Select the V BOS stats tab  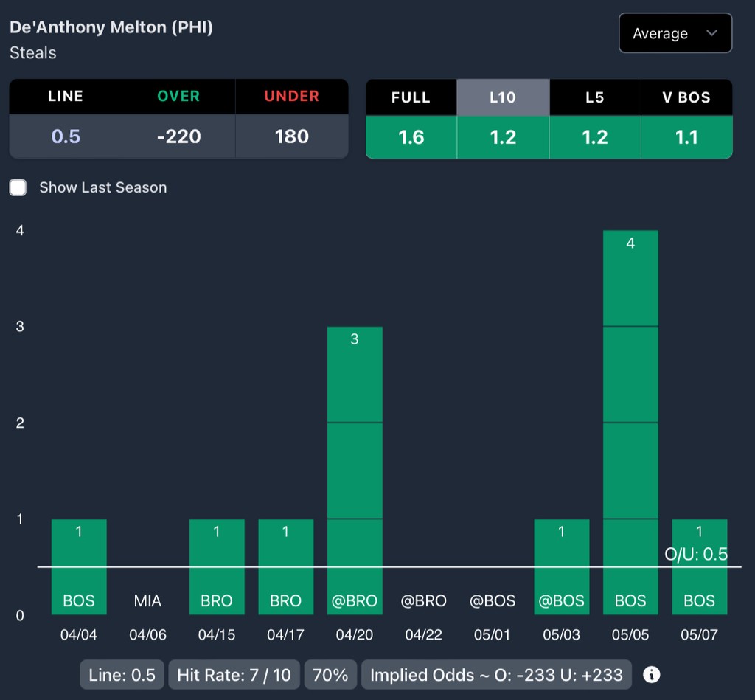[x=686, y=97]
